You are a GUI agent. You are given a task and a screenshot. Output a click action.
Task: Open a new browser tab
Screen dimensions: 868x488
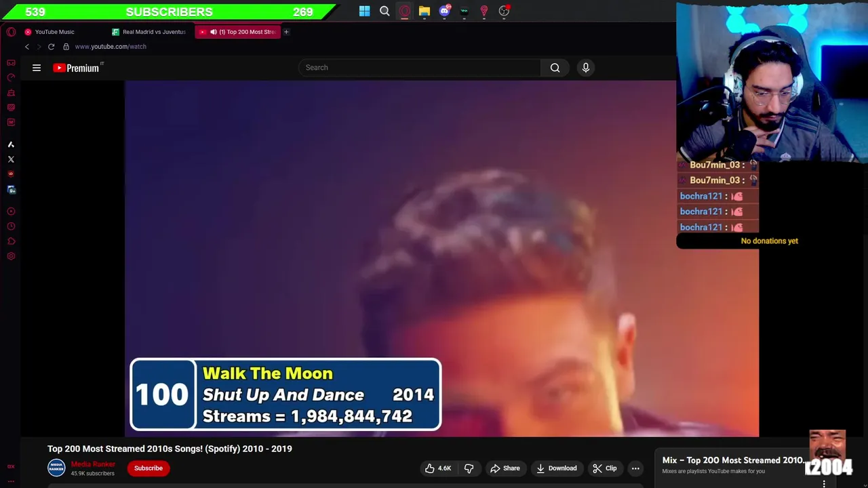point(286,32)
